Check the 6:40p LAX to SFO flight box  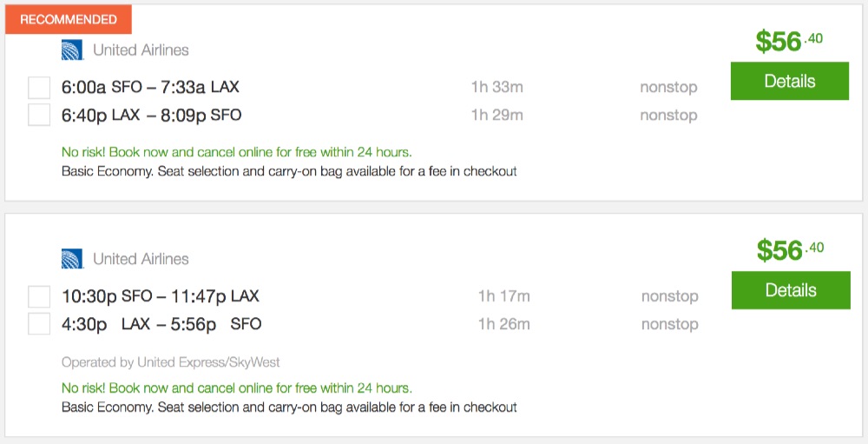coord(39,116)
